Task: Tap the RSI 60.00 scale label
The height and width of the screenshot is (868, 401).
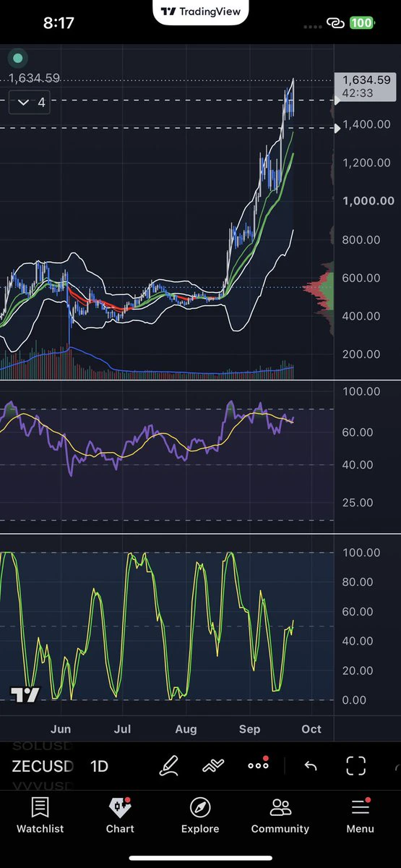Action: (358, 432)
